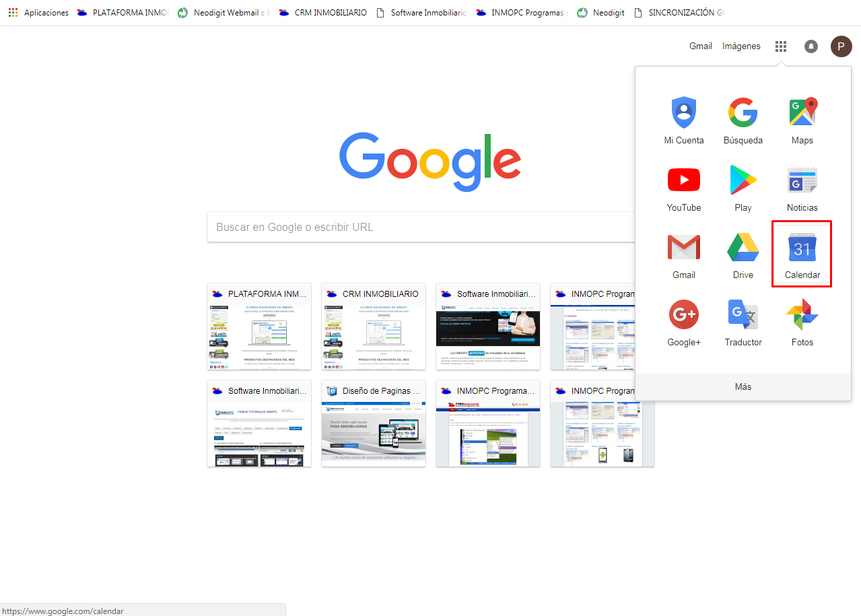
Task: Open Calendar app icon
Action: pos(802,254)
